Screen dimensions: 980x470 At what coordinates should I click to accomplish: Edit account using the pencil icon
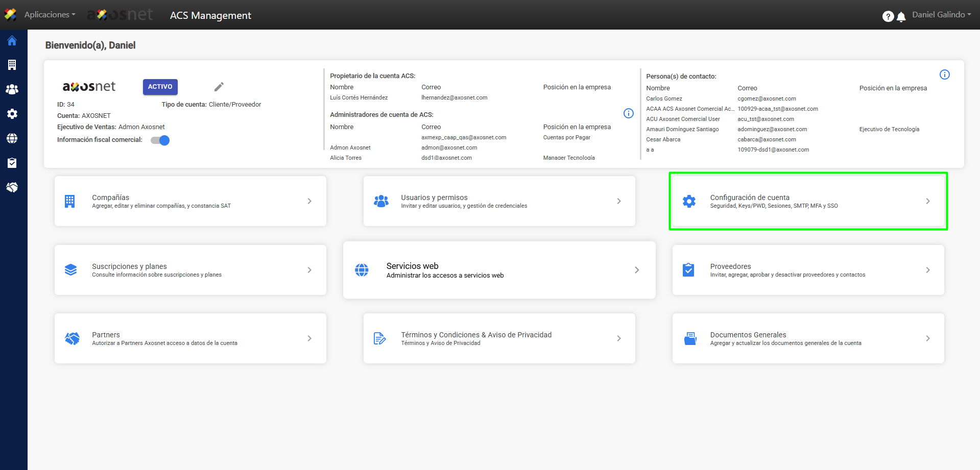[x=219, y=87]
